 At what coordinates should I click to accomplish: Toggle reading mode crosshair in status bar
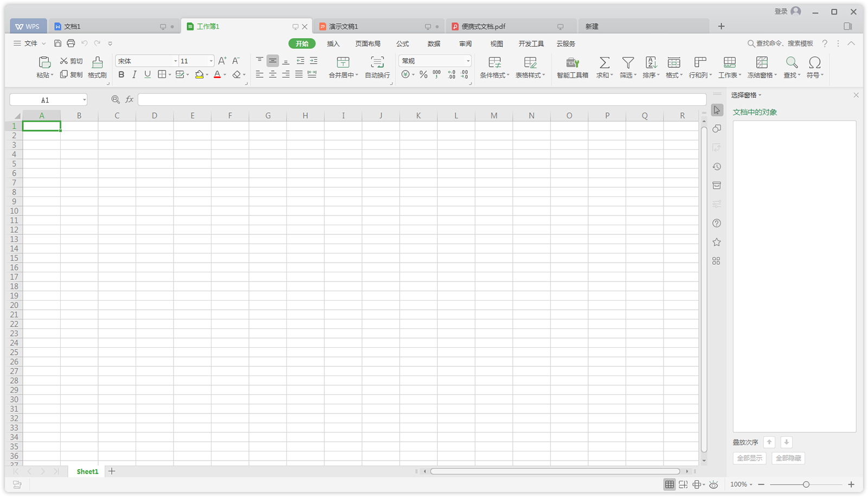697,485
